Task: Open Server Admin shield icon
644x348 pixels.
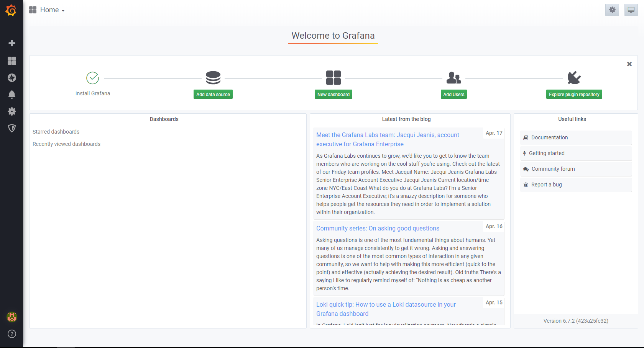Action: pos(12,128)
